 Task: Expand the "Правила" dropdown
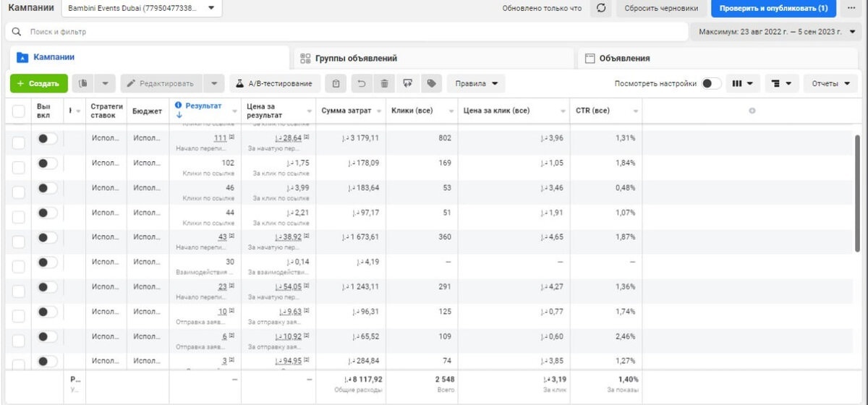476,84
